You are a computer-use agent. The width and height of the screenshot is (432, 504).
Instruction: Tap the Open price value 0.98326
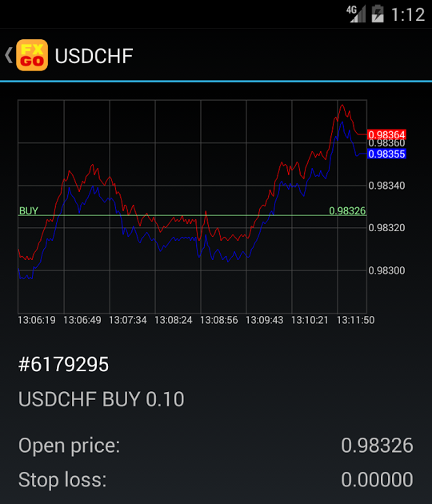[x=377, y=446]
